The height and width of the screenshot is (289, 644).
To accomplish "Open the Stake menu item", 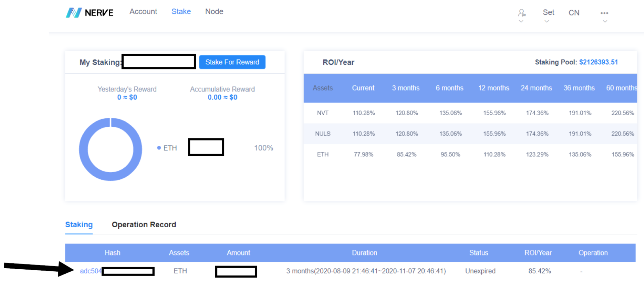I will [x=181, y=11].
